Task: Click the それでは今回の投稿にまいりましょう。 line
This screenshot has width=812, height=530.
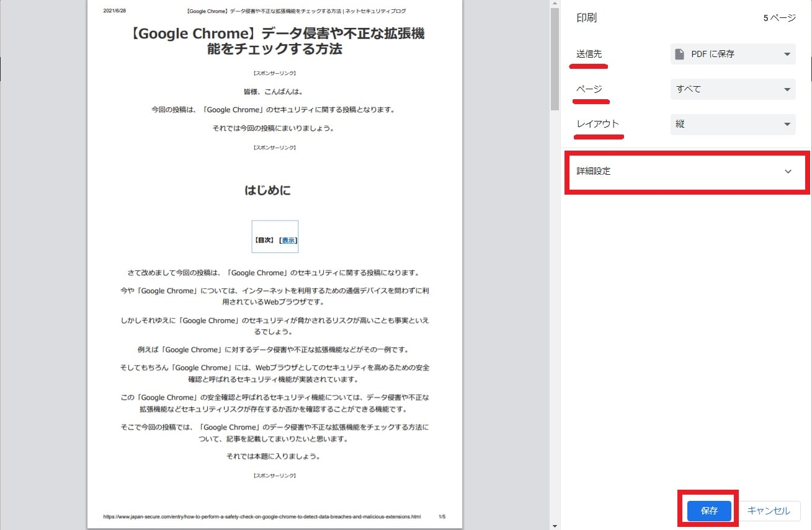Action: [x=274, y=128]
